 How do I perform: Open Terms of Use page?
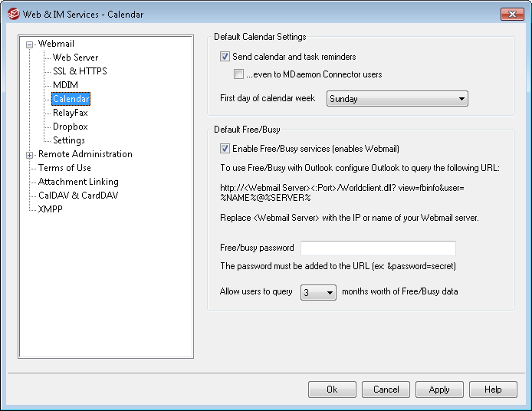pos(64,168)
